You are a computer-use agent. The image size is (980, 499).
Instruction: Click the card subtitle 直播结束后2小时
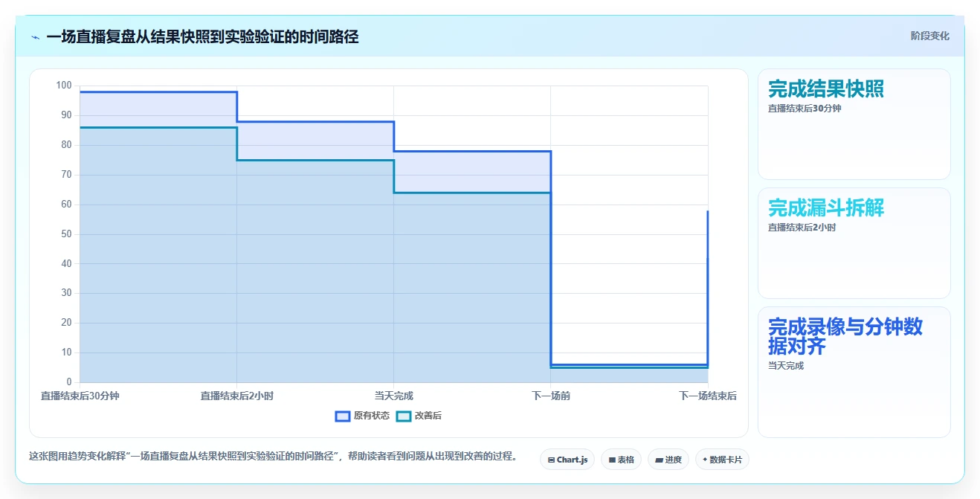click(x=802, y=228)
